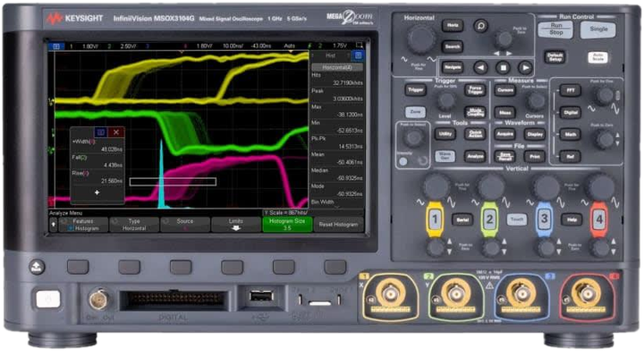Tap the Type Horizontal softkey
The width and height of the screenshot is (644, 351).
point(134,225)
